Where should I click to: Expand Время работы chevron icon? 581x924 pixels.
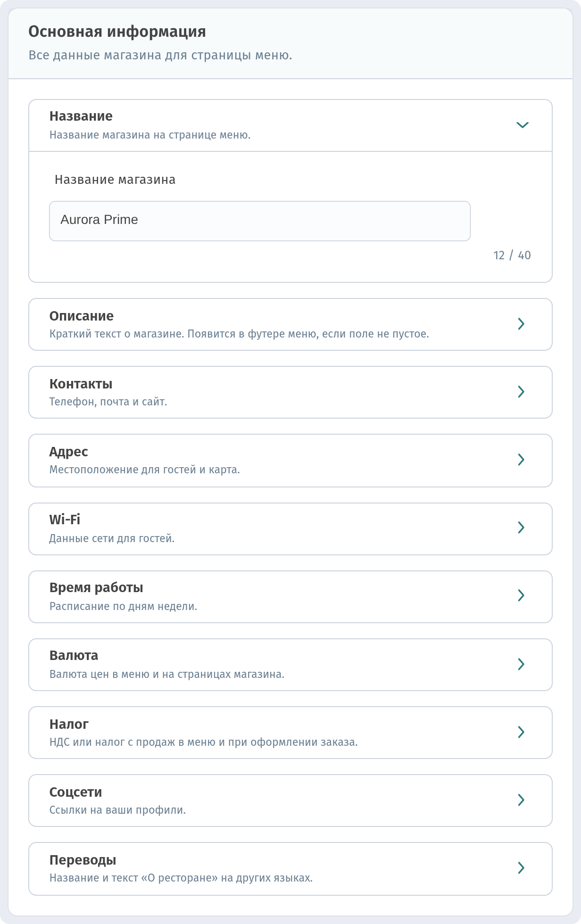point(521,595)
